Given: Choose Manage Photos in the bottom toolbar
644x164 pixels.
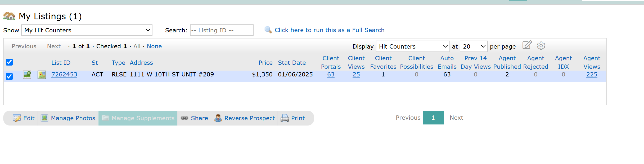Looking at the screenshot, I should 68,118.
